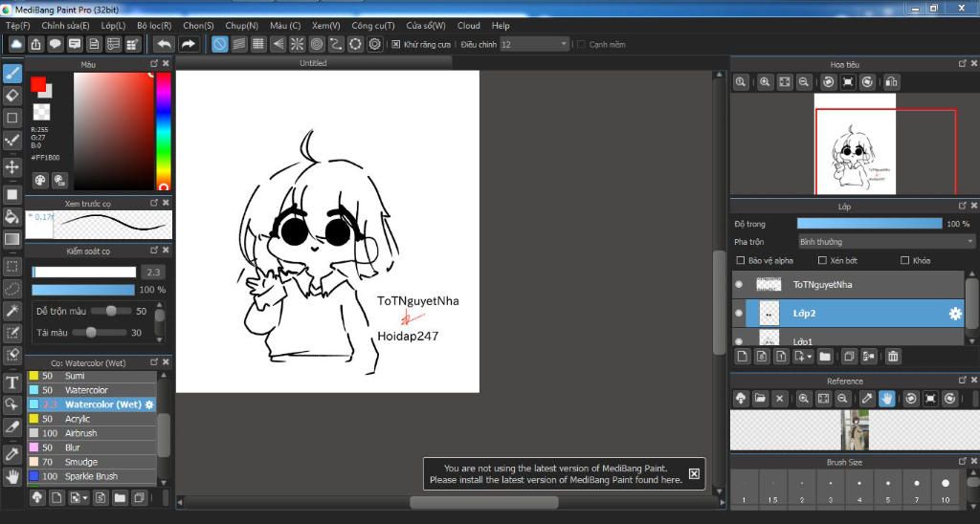Check the Khóa lock option

tap(905, 260)
